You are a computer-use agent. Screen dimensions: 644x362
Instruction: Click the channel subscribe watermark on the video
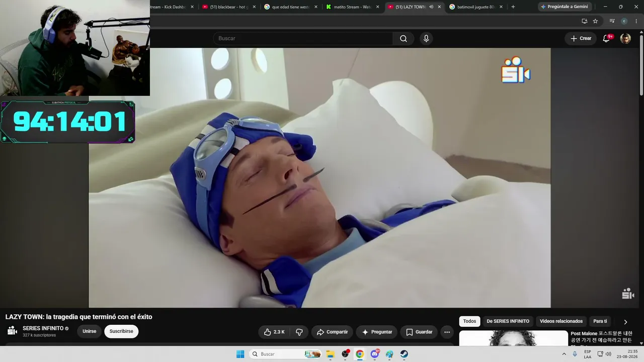628,294
